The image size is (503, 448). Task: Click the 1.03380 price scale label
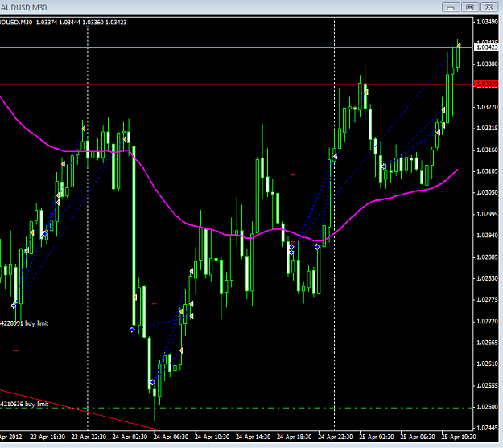click(x=487, y=64)
